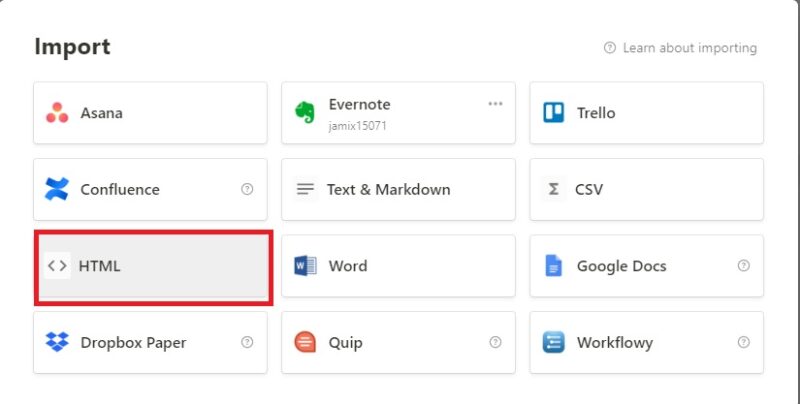Open help for Quip import

495,342
